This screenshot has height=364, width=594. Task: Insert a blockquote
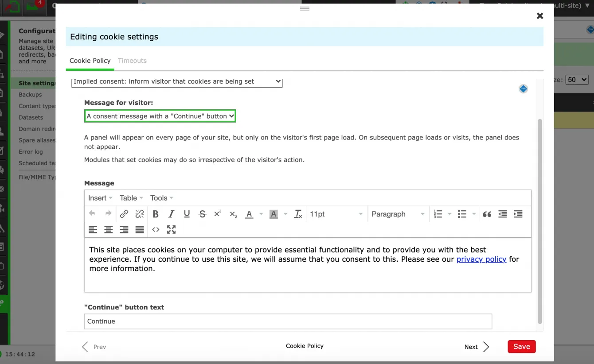(x=487, y=214)
